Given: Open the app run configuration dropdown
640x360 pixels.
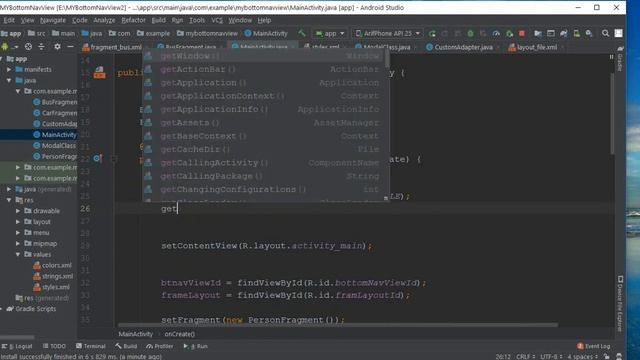Looking at the screenshot, I should click(330, 33).
